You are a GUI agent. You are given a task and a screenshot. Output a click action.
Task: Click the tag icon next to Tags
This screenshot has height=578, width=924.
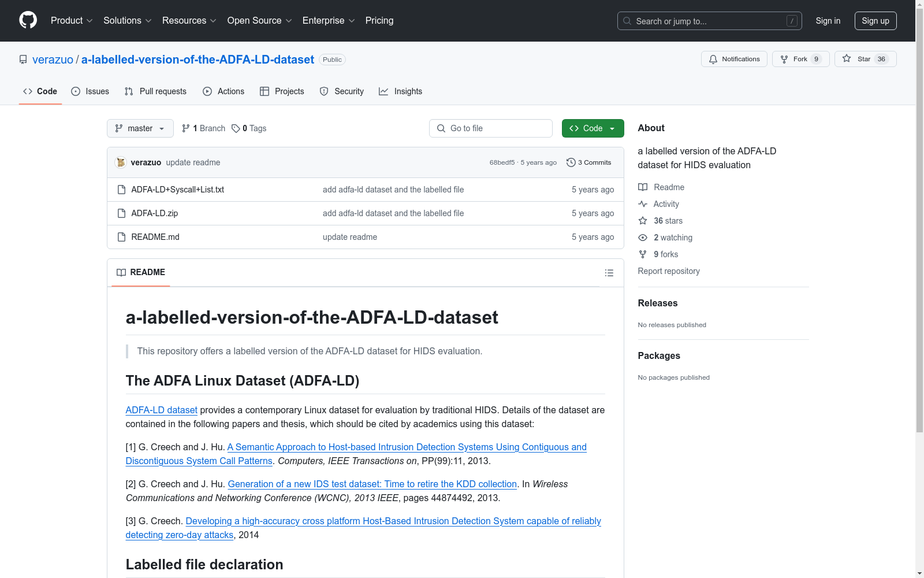coord(236,128)
